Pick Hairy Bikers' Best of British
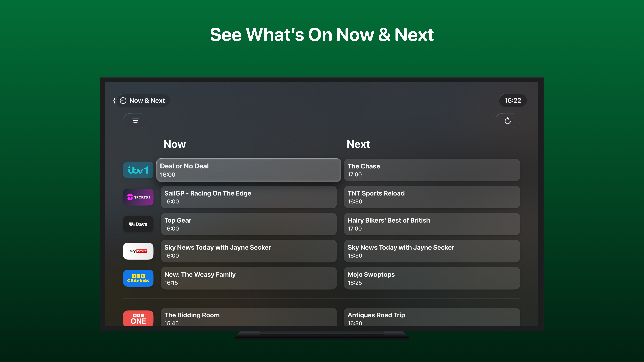This screenshot has width=644, height=362. point(432,224)
